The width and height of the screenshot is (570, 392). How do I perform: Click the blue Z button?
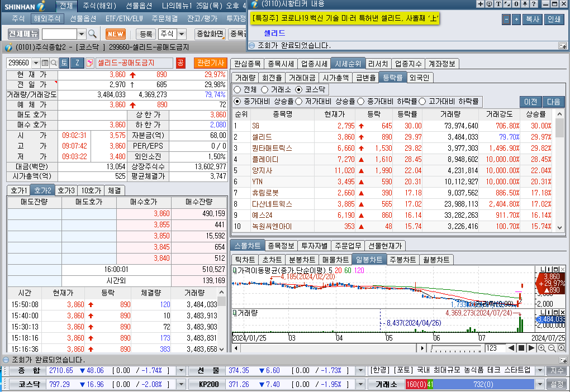click(77, 63)
